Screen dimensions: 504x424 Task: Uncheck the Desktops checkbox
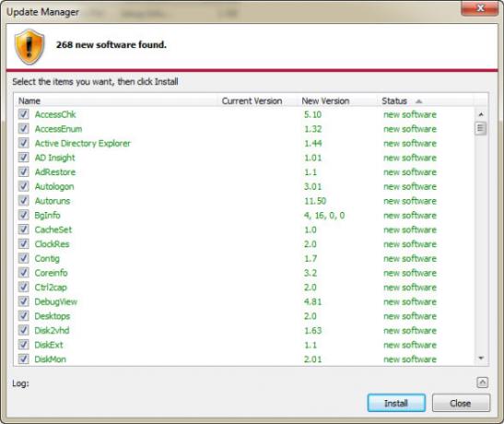click(23, 315)
